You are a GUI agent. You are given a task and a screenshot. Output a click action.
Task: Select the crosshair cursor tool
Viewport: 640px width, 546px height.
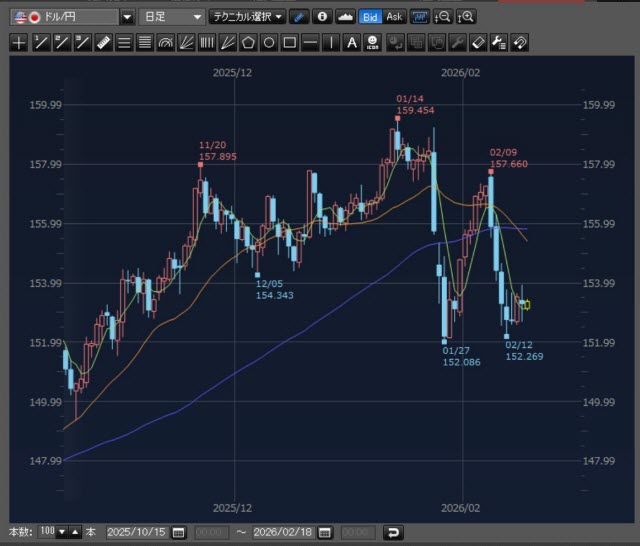[x=19, y=42]
